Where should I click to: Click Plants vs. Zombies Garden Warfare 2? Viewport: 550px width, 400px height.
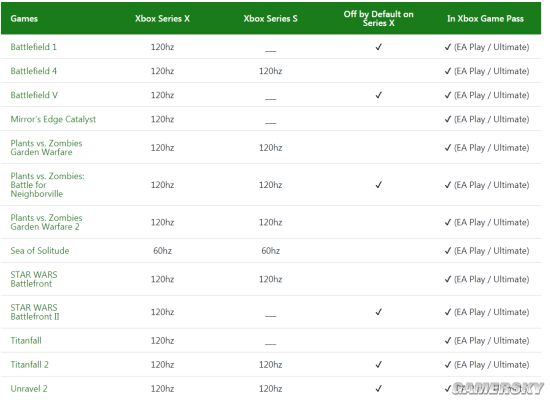[46, 222]
